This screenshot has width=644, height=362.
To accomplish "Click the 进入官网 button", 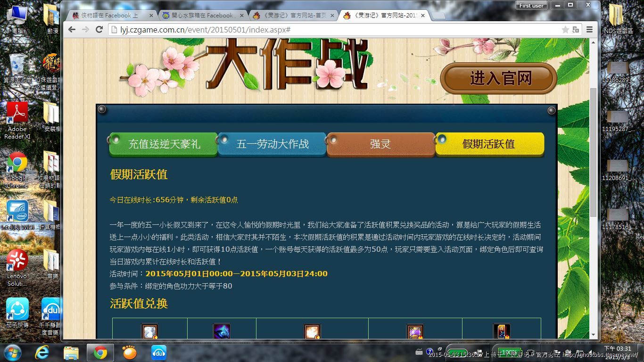I will point(500,78).
